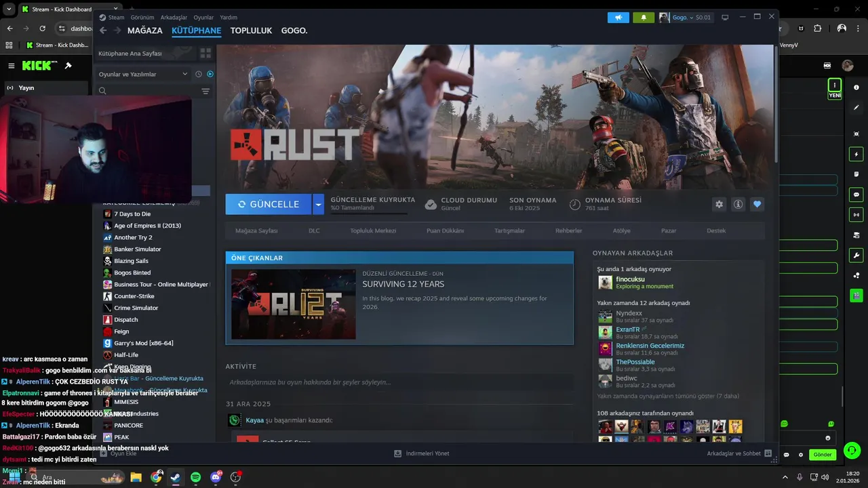This screenshot has height=488, width=868.
Task: Open Kick hamburger menu
Action: point(12,66)
